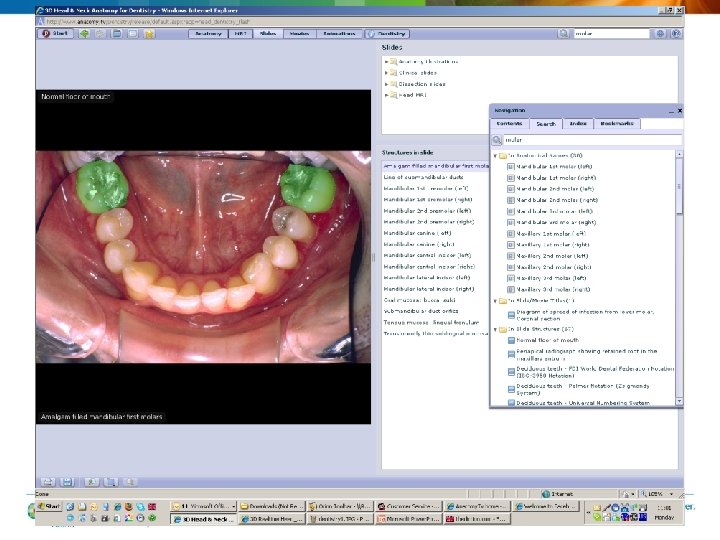Click Navigation results scrollbar down arrow
This screenshot has width=720, height=540.
click(x=679, y=401)
